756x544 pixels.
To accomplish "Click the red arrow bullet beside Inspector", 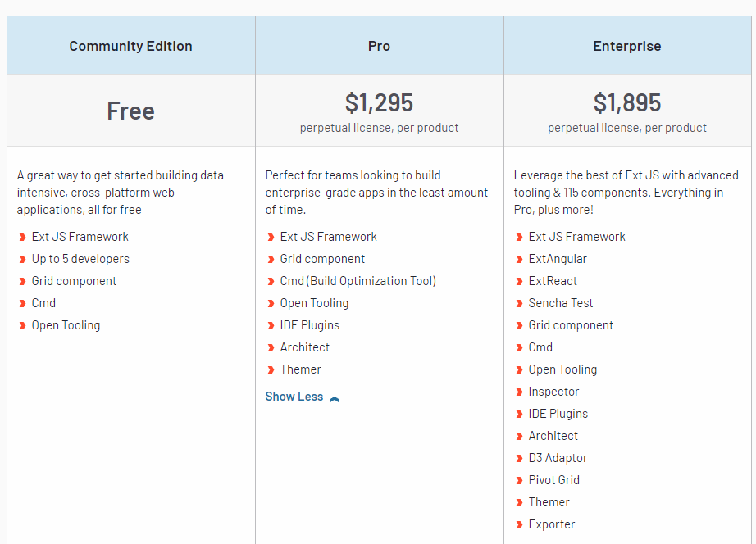I will click(x=519, y=392).
